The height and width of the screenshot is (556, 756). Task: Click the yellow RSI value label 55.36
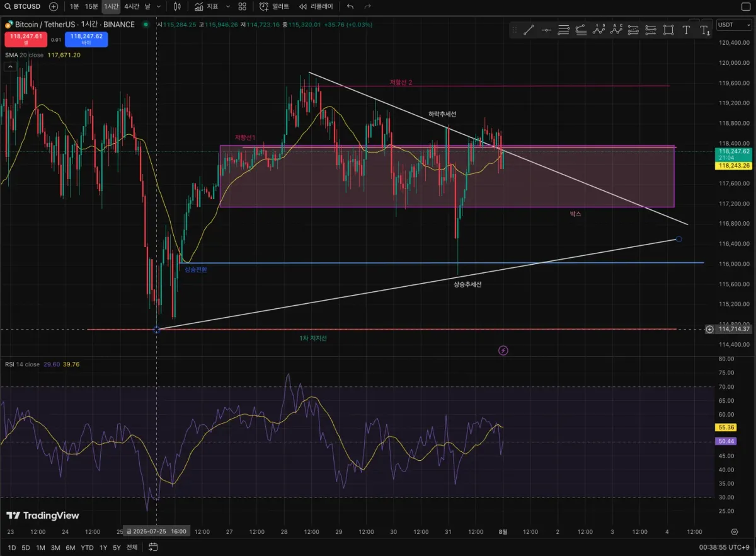click(726, 427)
